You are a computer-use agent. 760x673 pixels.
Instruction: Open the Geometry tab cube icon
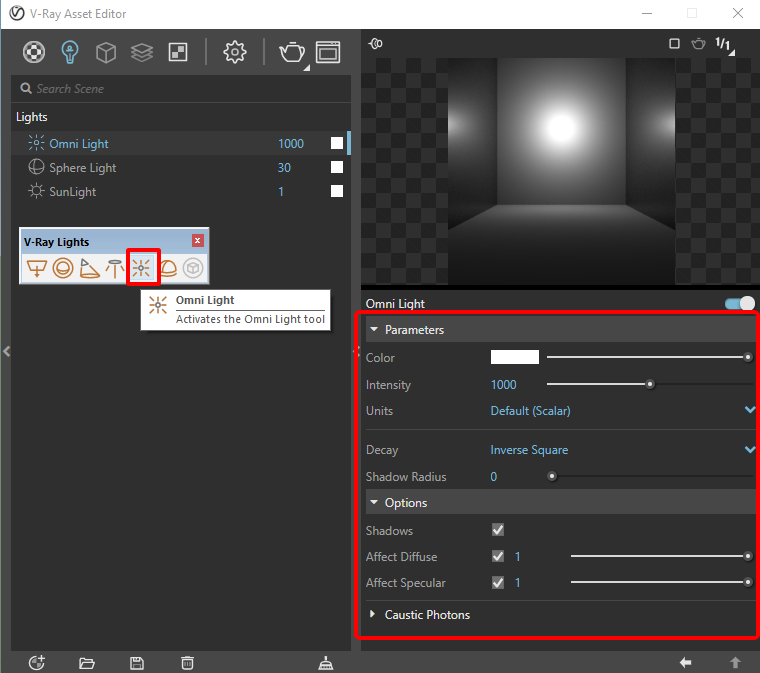[105, 52]
